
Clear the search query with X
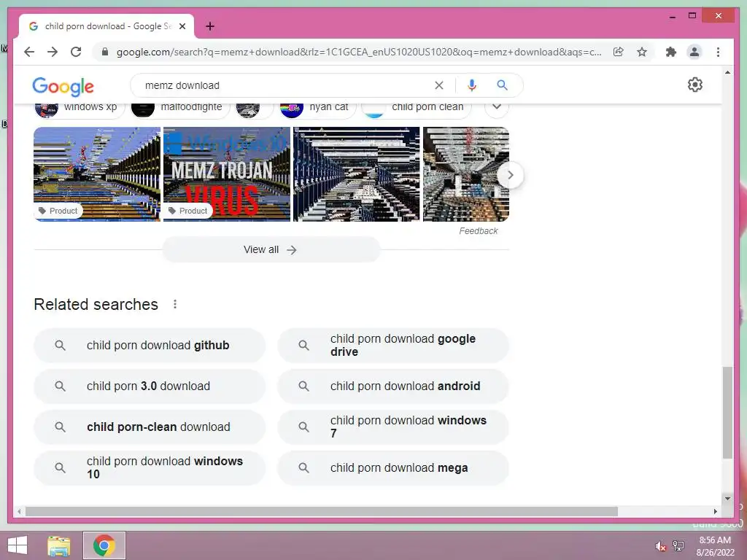pyautogui.click(x=438, y=85)
